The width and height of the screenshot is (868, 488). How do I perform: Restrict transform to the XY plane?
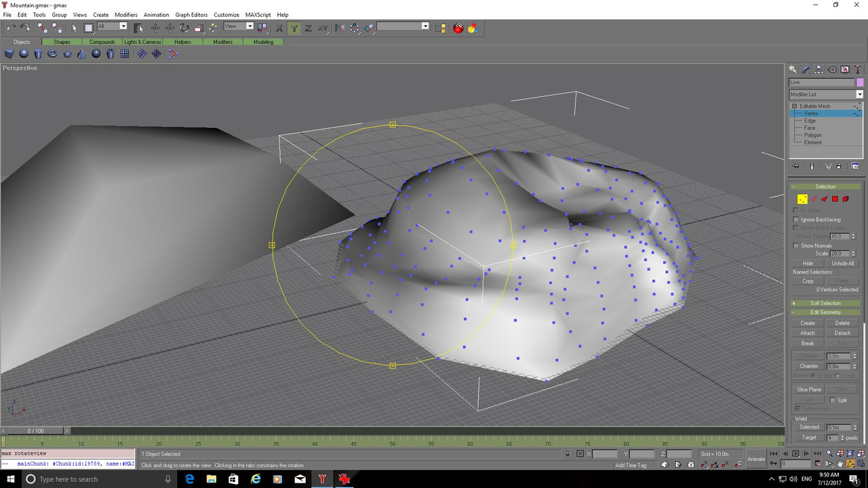click(x=323, y=28)
